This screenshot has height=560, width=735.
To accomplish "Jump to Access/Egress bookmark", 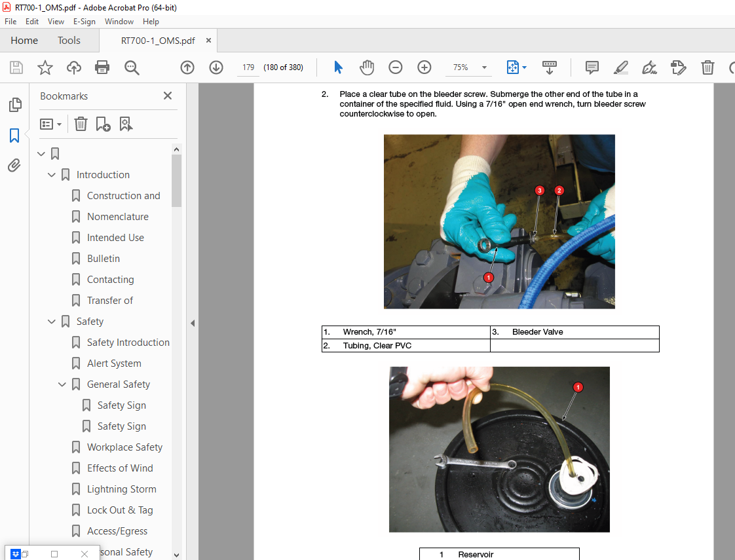I will pyautogui.click(x=117, y=531).
